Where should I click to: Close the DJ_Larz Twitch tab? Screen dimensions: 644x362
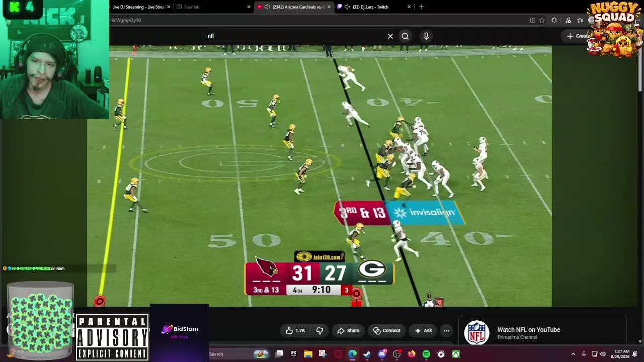[409, 7]
